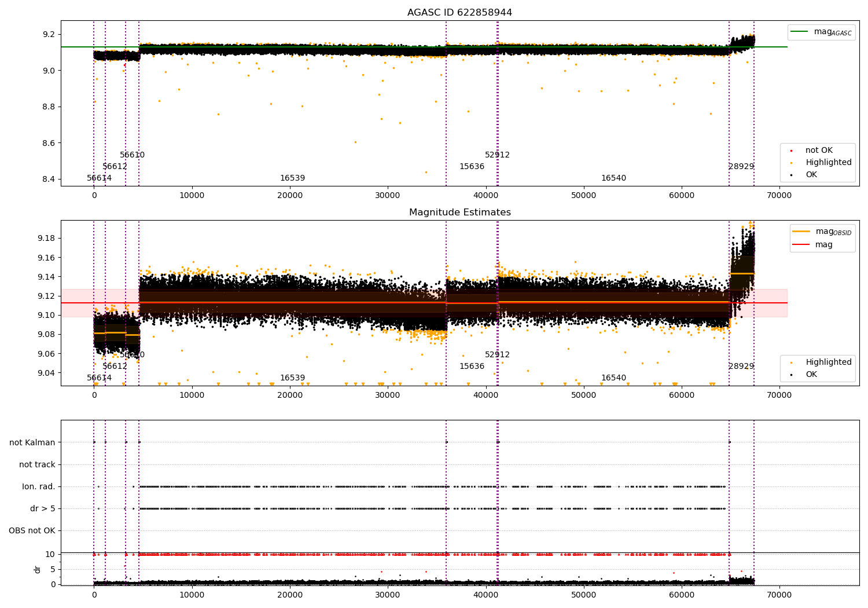Screen dimensions: 868x608
Task: Click the "Ion. rad." axis label
Action: click(39, 486)
